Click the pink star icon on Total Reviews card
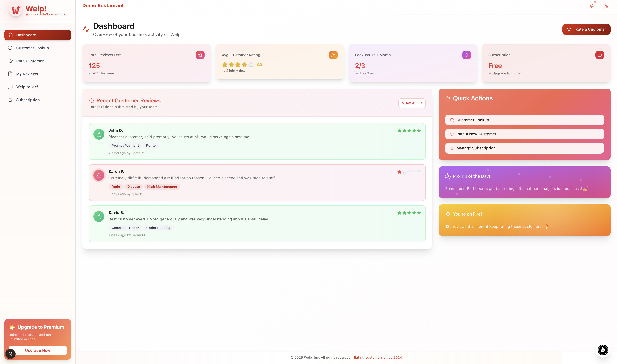The image size is (617, 364). click(x=200, y=55)
